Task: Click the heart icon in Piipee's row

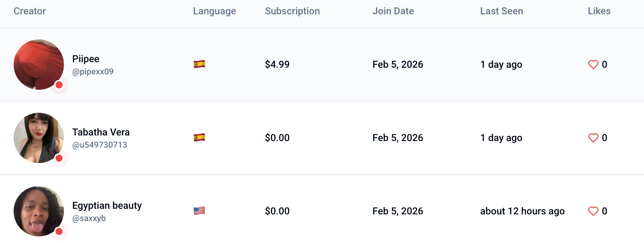Action: [x=593, y=65]
